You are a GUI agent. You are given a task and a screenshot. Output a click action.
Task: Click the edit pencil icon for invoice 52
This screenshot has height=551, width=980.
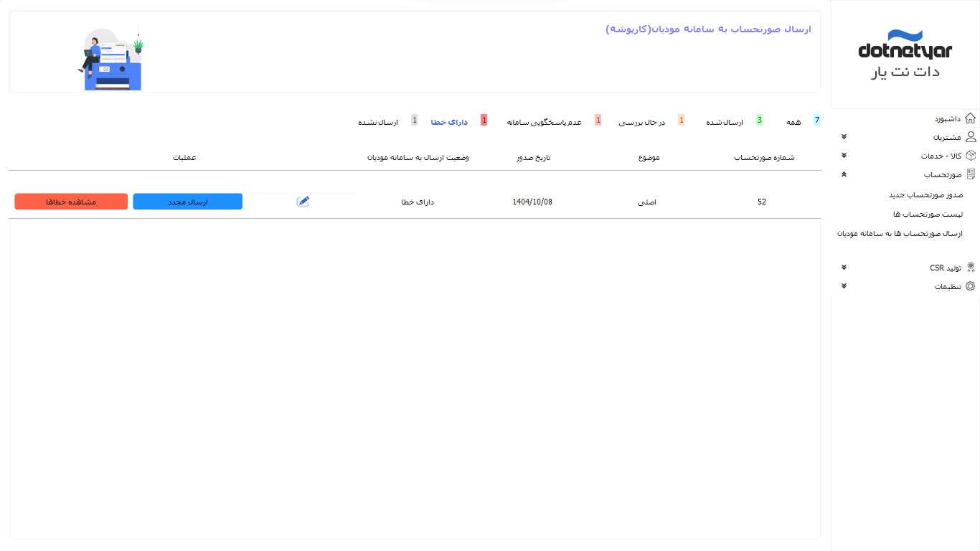point(303,202)
